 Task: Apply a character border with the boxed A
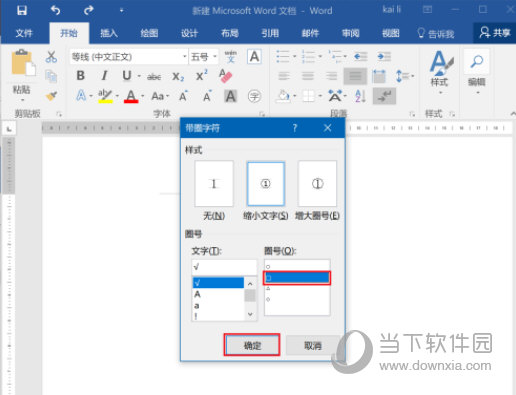pos(254,57)
